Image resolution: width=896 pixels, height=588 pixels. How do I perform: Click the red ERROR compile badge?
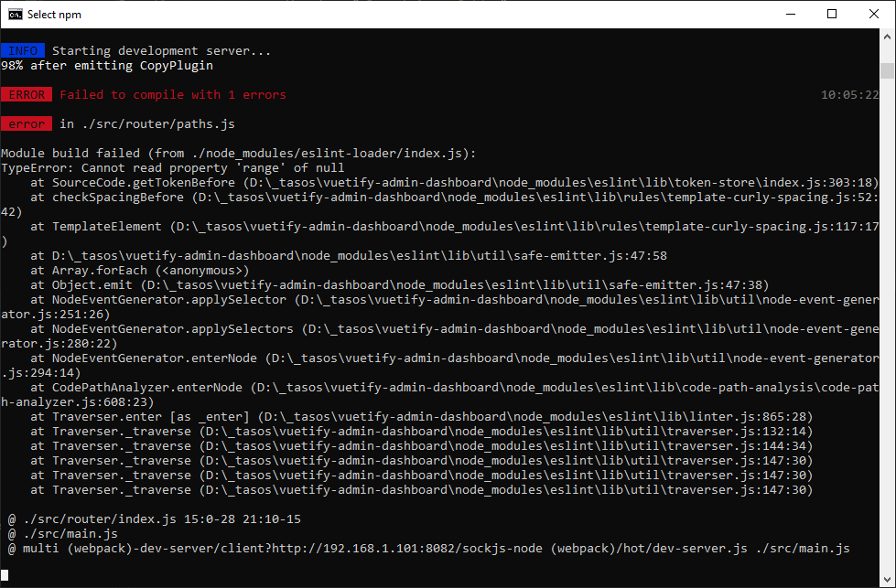click(x=27, y=94)
